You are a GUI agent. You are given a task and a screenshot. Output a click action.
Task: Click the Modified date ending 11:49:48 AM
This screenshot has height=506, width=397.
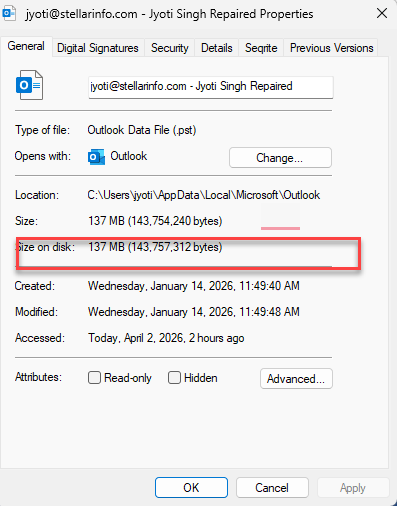194,312
